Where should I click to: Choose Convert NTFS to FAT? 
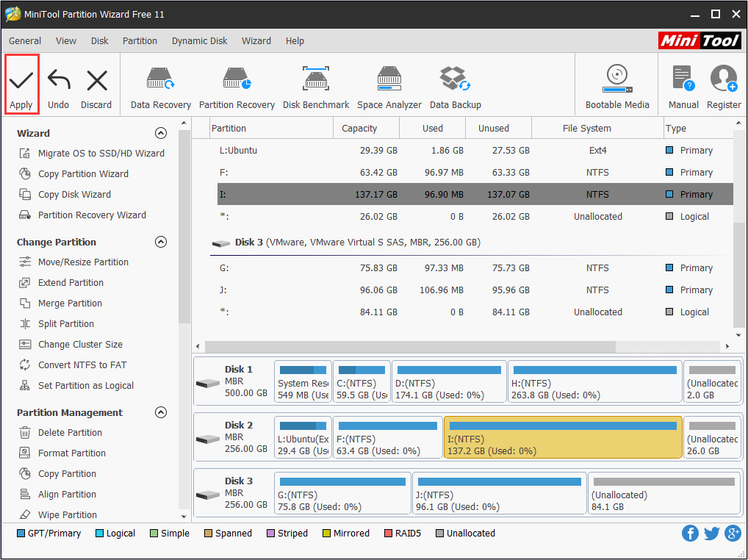[73, 365]
